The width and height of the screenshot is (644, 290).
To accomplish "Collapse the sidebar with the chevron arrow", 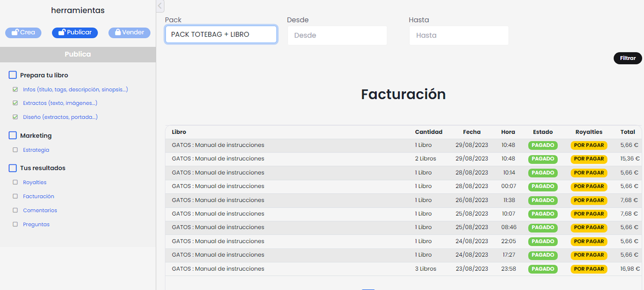I will click(x=160, y=6).
